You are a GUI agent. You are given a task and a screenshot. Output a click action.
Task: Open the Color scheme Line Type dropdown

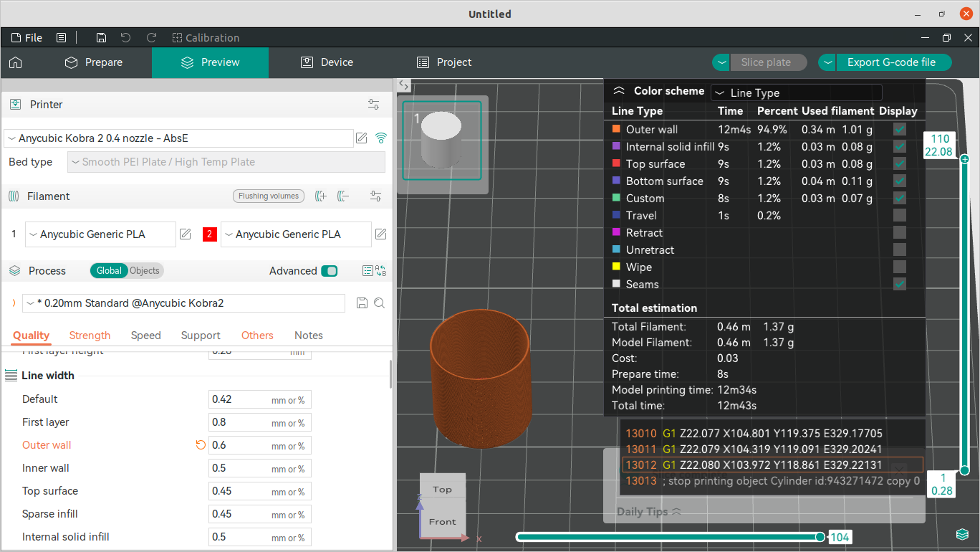(x=796, y=93)
